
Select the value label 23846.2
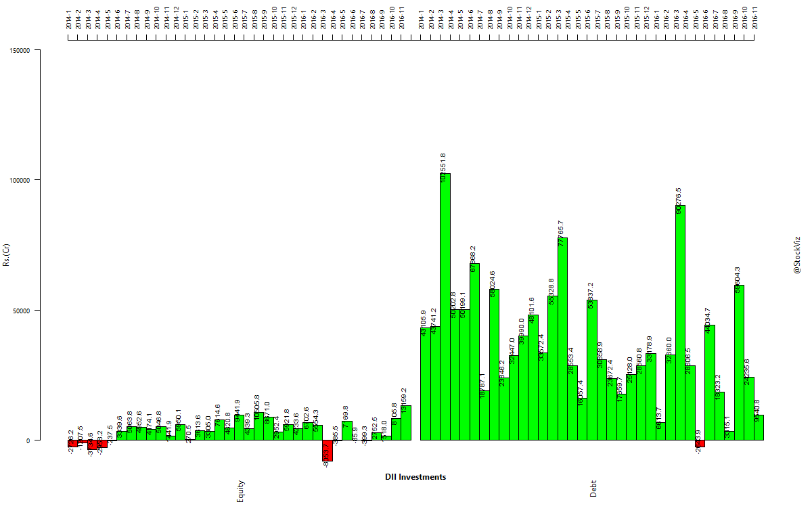502,374
